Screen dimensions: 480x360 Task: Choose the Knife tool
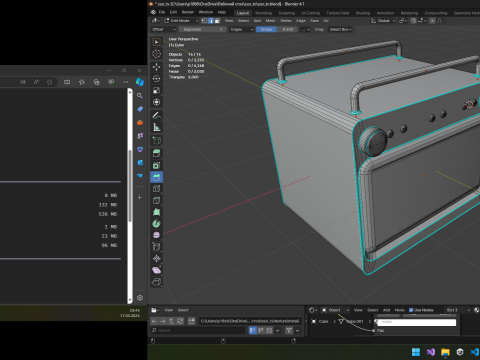(x=156, y=200)
